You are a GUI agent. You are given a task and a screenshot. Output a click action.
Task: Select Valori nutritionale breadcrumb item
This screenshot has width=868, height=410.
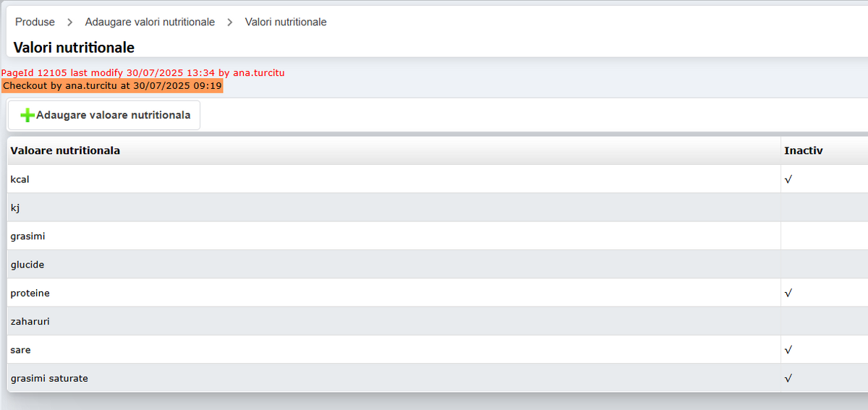click(x=286, y=22)
